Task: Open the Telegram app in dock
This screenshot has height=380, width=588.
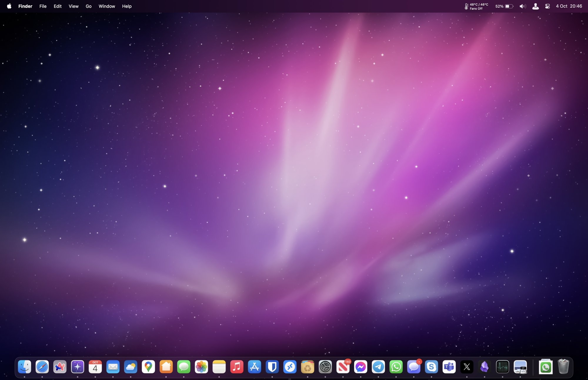Action: pyautogui.click(x=378, y=367)
